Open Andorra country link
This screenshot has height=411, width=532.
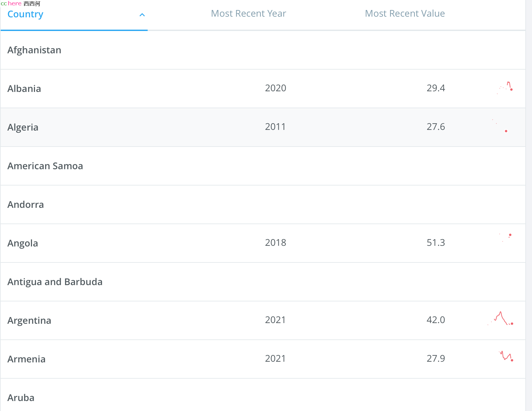26,205
